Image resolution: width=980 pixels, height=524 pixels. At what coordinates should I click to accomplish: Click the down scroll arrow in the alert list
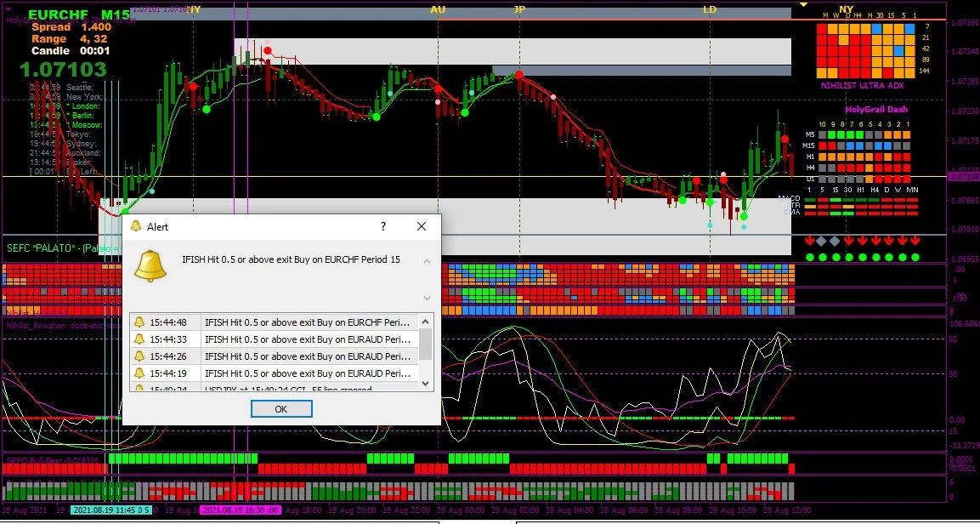(425, 383)
